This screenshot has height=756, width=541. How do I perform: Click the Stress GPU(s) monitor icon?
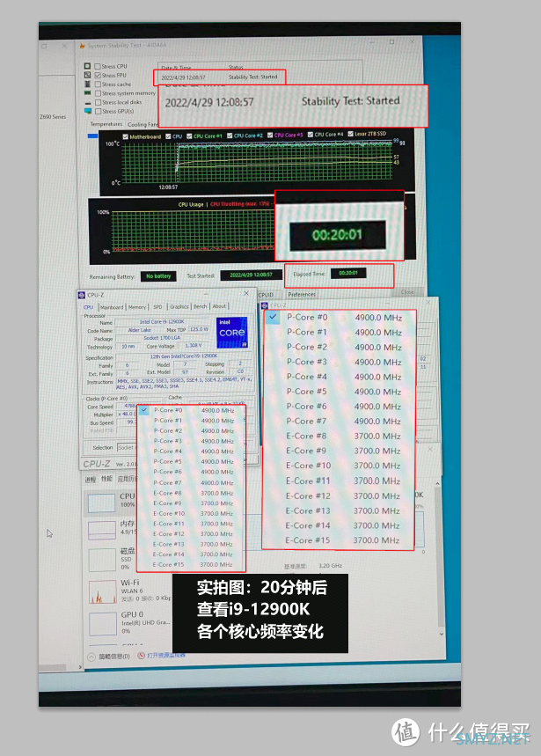87,111
